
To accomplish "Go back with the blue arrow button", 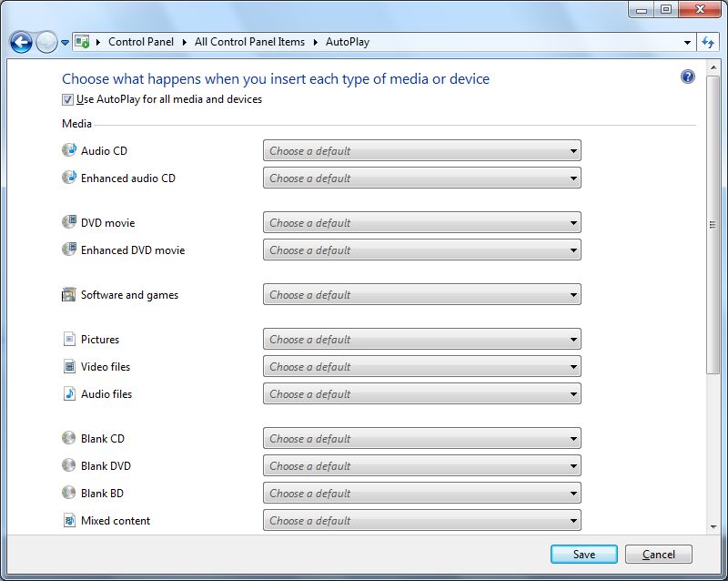I will pyautogui.click(x=21, y=42).
